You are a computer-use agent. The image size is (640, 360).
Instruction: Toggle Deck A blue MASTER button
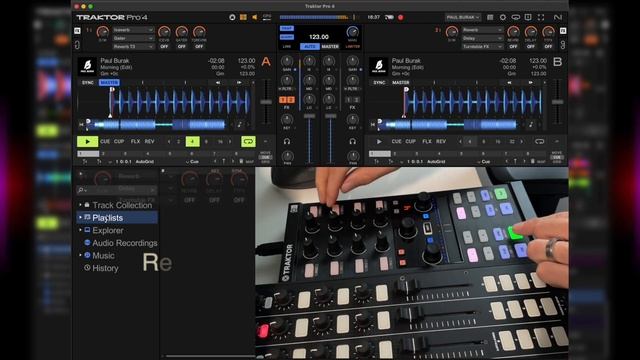[109, 82]
